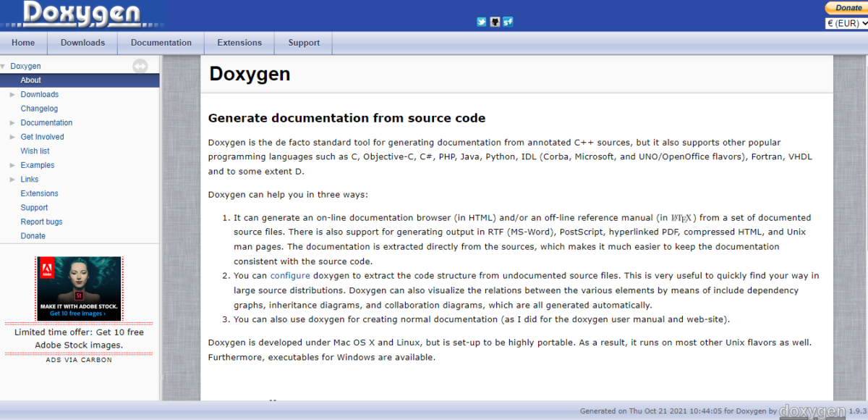Viewport: 868px width, 420px height.
Task: Open the configure link in the page text
Action: (x=290, y=275)
